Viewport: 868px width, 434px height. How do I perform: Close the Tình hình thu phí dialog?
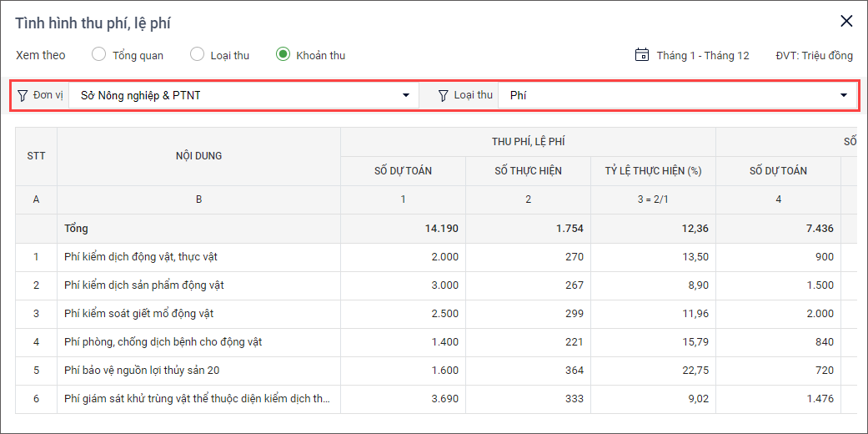pyautogui.click(x=846, y=22)
